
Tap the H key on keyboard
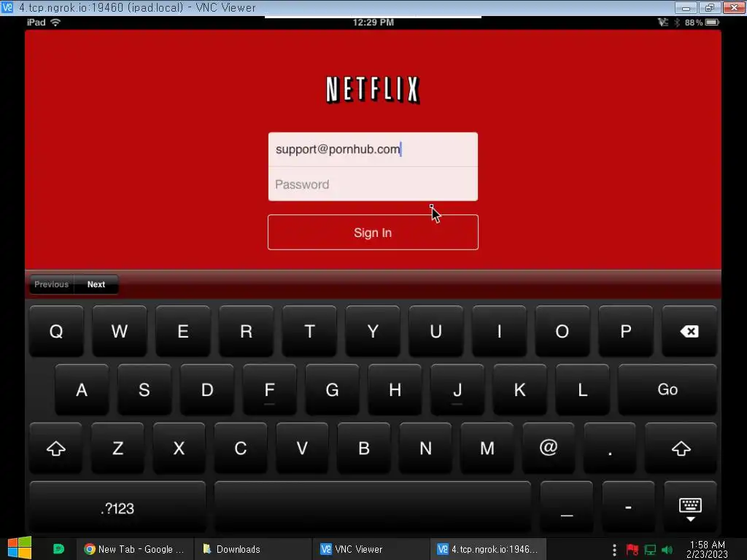[395, 389]
